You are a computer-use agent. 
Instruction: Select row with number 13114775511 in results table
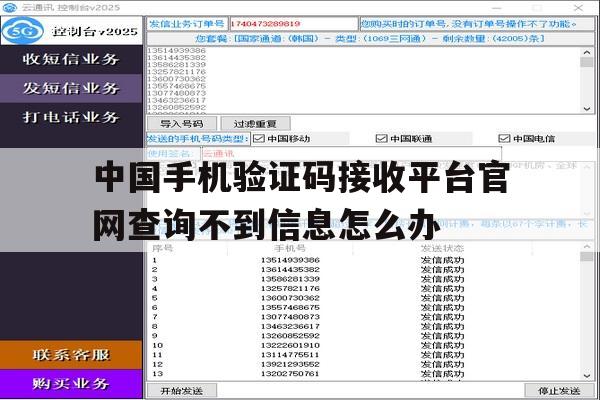364,355
